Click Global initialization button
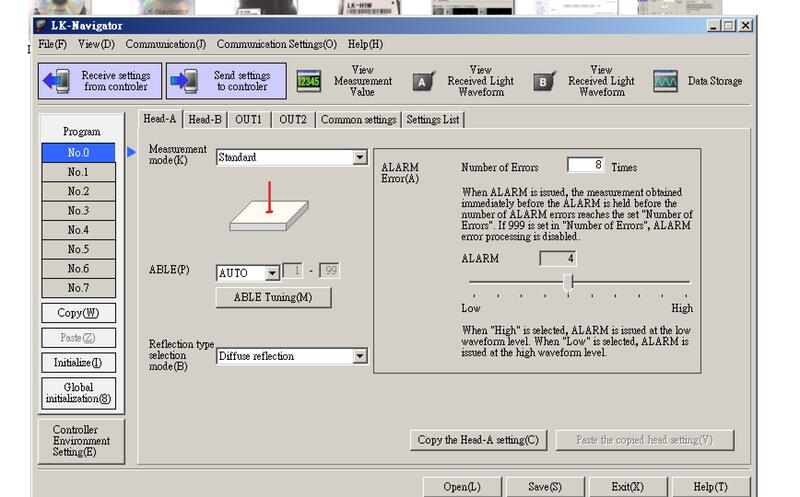 (x=78, y=393)
